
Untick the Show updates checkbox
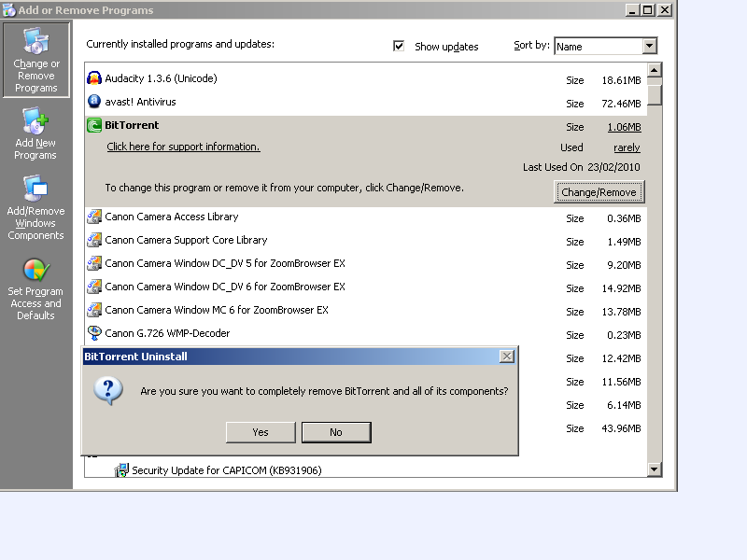[x=400, y=46]
